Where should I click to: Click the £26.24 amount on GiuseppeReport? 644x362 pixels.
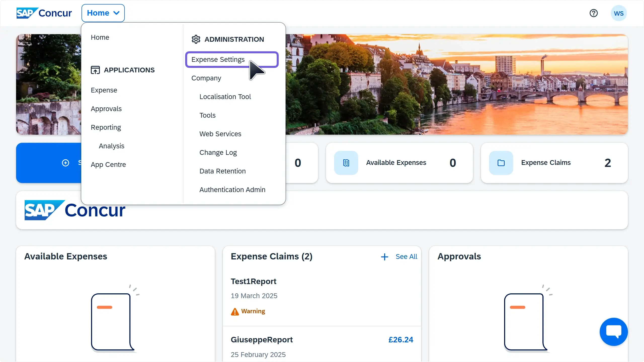pos(401,340)
